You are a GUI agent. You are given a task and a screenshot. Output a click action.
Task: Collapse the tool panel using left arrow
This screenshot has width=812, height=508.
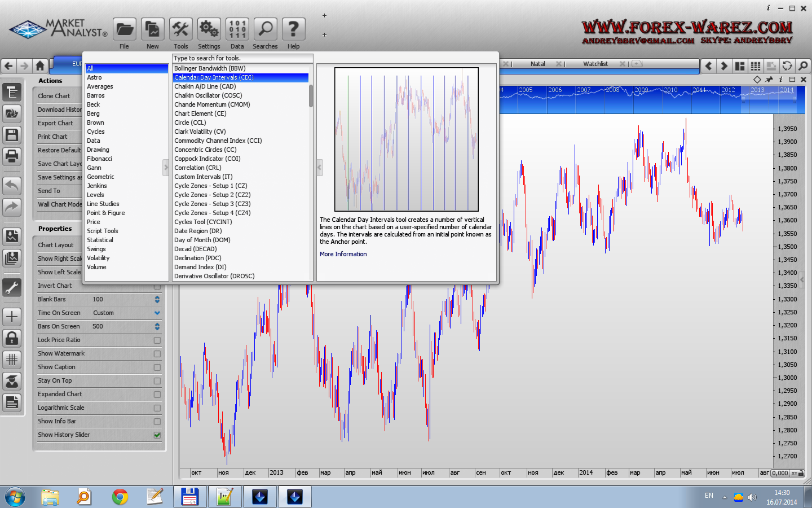320,167
